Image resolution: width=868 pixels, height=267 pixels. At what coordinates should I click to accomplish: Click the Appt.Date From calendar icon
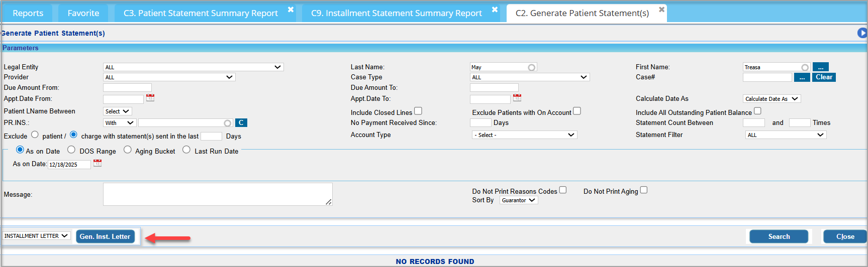pos(150,98)
